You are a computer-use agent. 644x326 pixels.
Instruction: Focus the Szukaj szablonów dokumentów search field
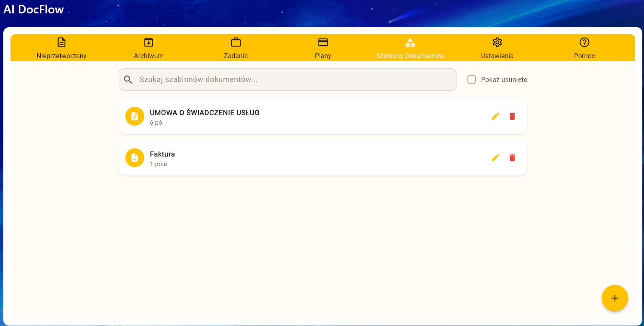293,80
